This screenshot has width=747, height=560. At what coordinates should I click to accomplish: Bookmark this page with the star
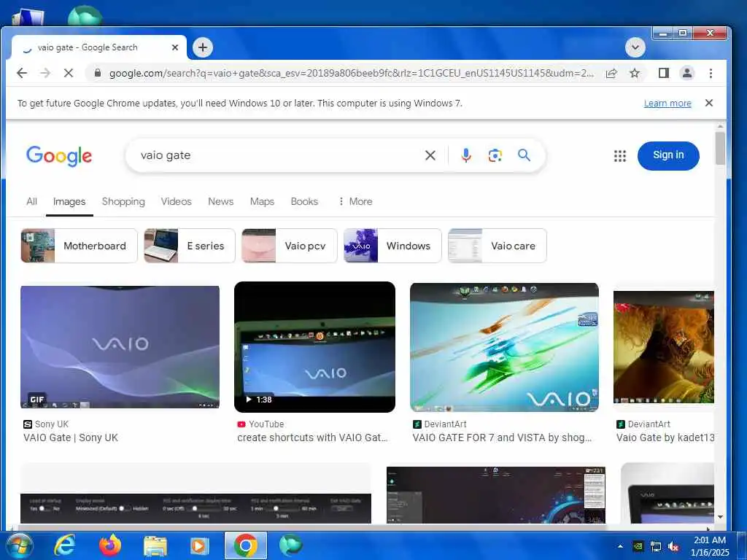click(635, 73)
